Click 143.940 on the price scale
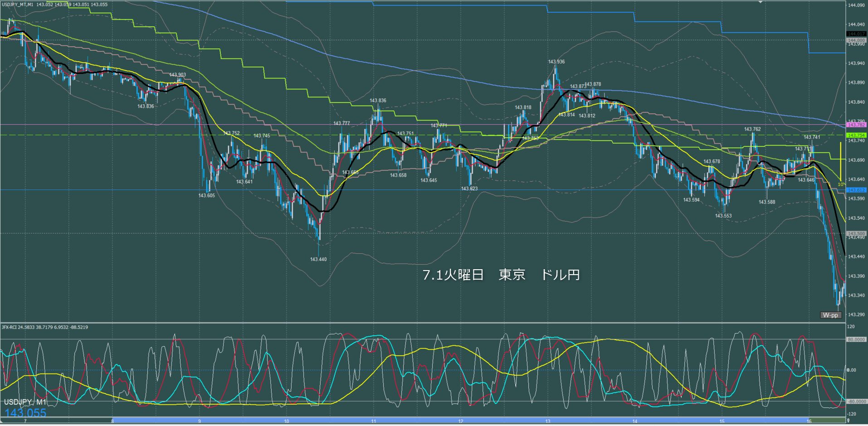Image resolution: width=868 pixels, height=426 pixels. 856,63
